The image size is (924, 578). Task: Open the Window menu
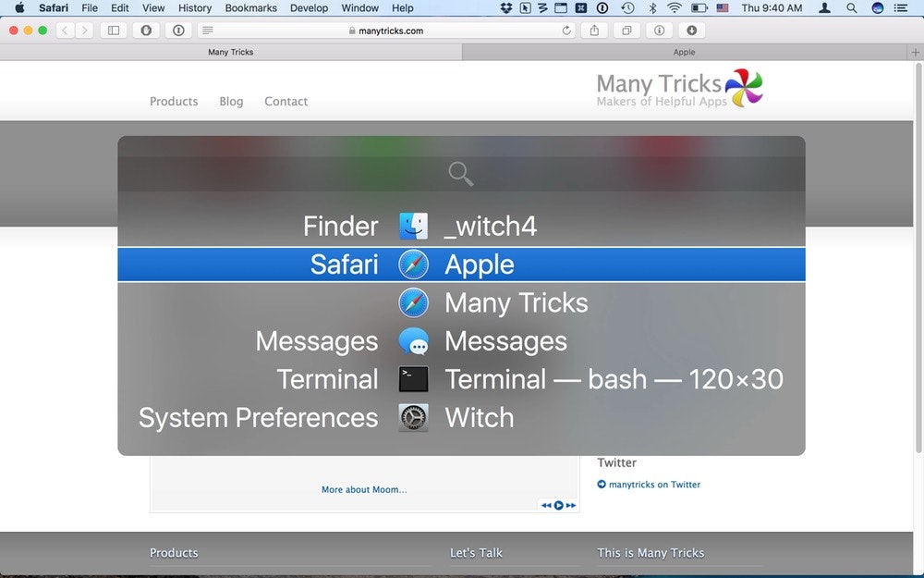359,7
